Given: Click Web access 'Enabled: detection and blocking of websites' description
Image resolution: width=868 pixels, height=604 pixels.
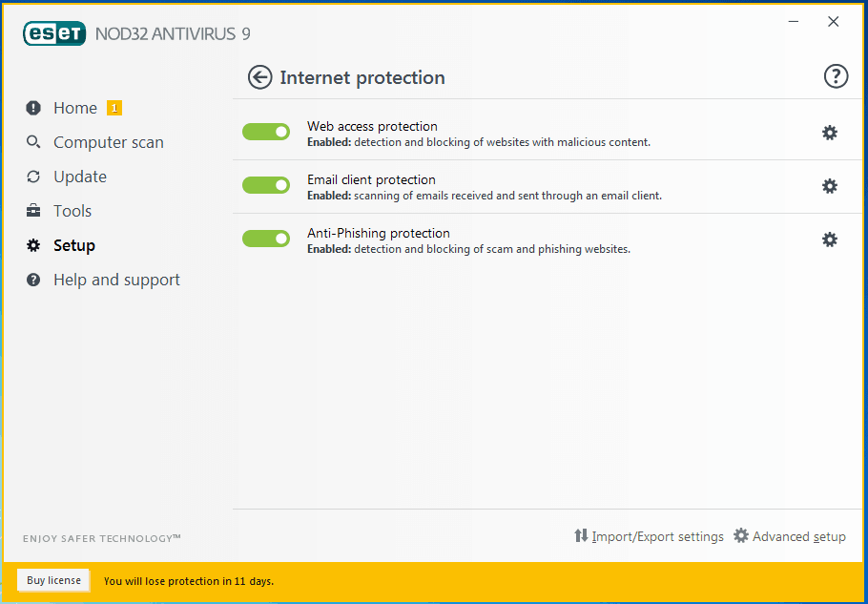Looking at the screenshot, I should pos(479,142).
